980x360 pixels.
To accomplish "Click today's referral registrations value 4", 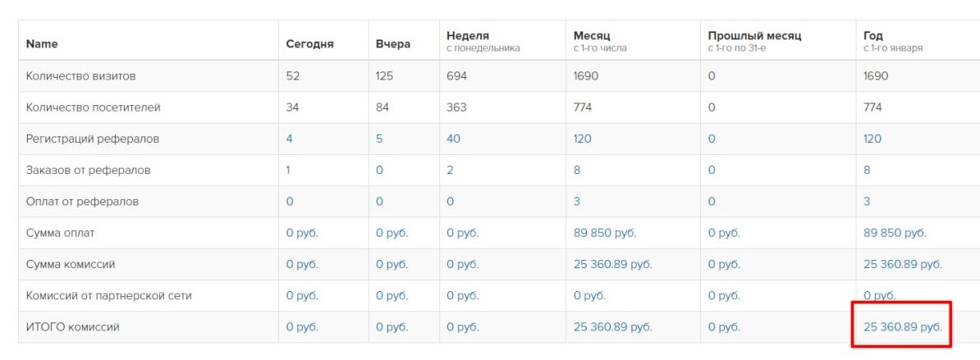I will point(289,139).
